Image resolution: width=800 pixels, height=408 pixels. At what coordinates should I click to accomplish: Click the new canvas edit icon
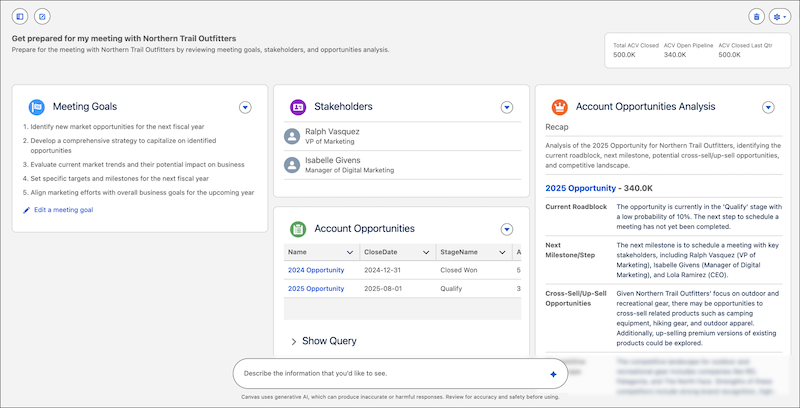click(x=42, y=17)
